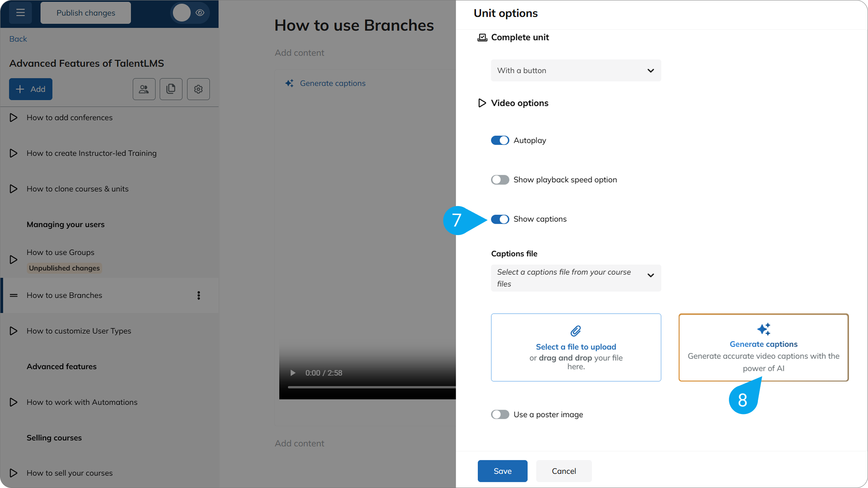
Task: Click the Advanced Features of TalentLMS course title
Action: tap(86, 63)
